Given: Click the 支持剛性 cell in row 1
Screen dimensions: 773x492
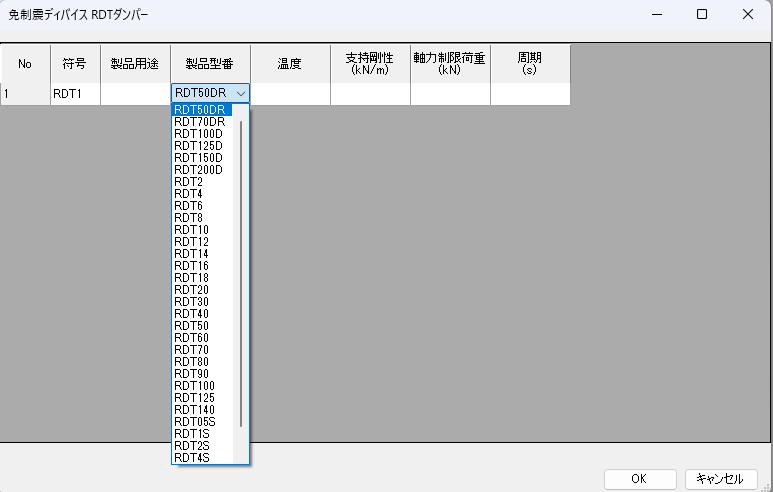Looking at the screenshot, I should [x=370, y=94].
